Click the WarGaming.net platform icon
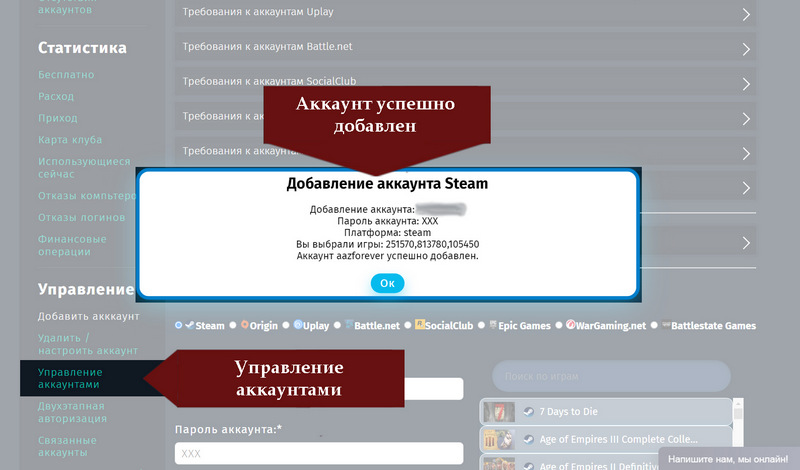Screen dimensions: 800x470 click(x=571, y=325)
